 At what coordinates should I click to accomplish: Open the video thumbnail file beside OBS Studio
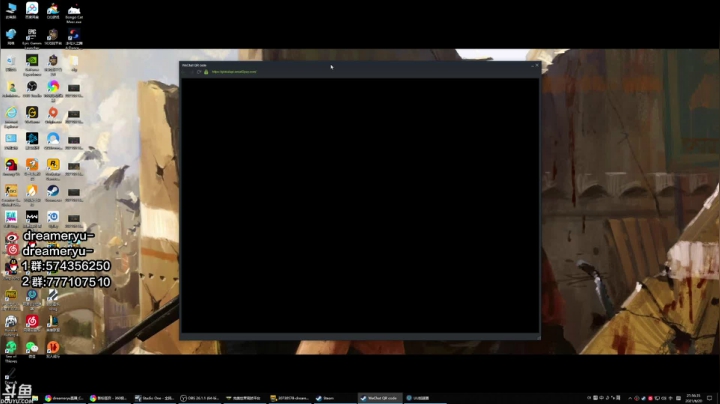[x=74, y=90]
